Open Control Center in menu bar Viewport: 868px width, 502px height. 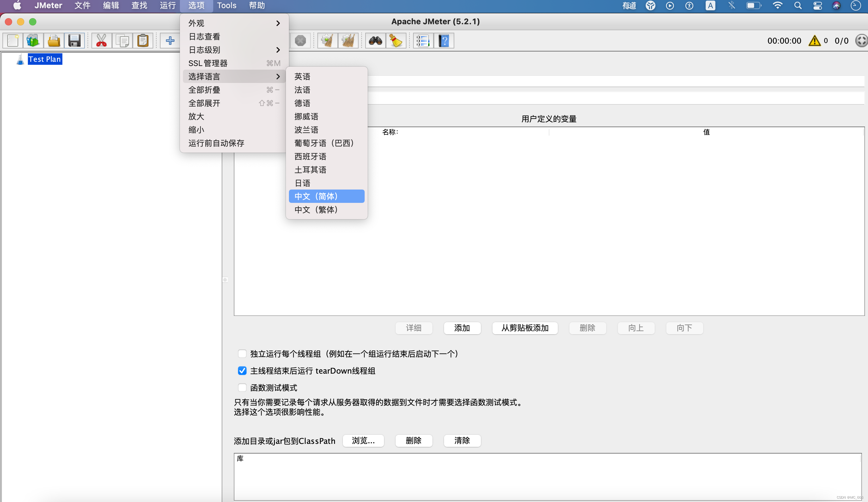[x=817, y=5]
